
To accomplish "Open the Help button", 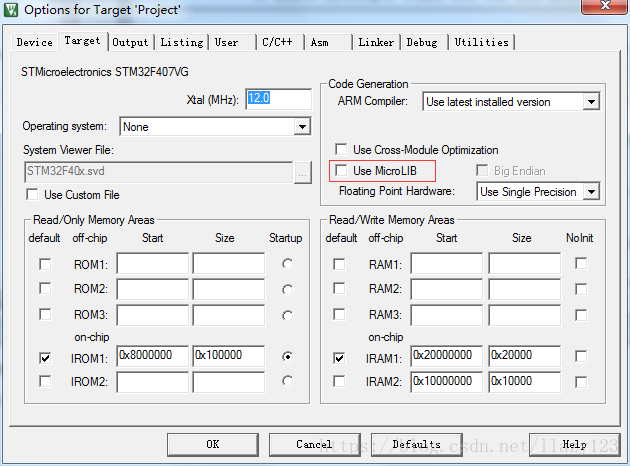I will (x=575, y=444).
